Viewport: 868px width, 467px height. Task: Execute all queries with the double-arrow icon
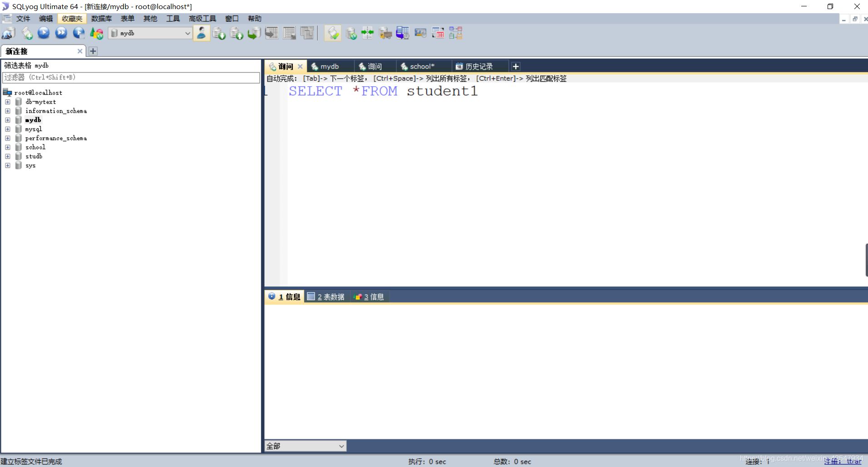[x=61, y=33]
